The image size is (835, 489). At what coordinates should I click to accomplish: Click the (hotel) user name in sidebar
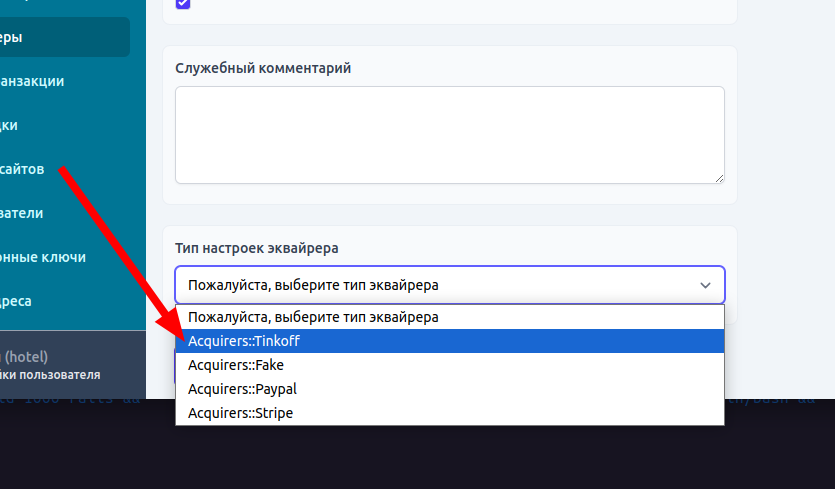coord(24,356)
